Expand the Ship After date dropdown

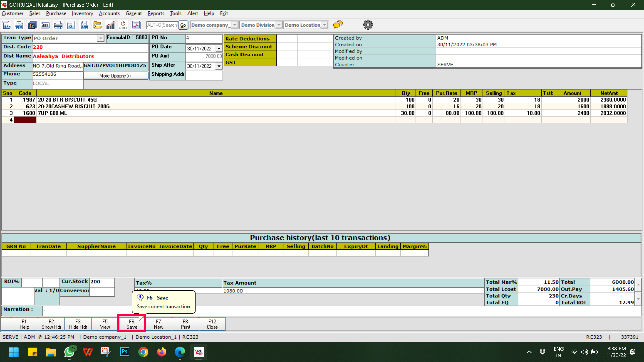[219, 66]
